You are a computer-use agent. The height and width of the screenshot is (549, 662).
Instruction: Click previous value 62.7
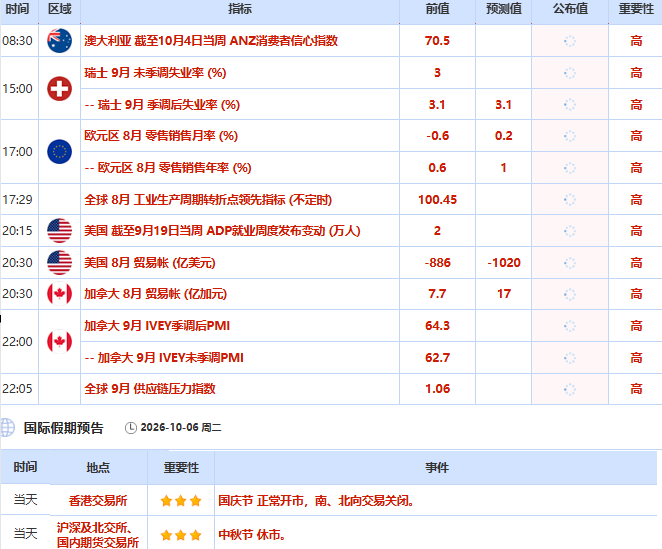[x=437, y=358]
